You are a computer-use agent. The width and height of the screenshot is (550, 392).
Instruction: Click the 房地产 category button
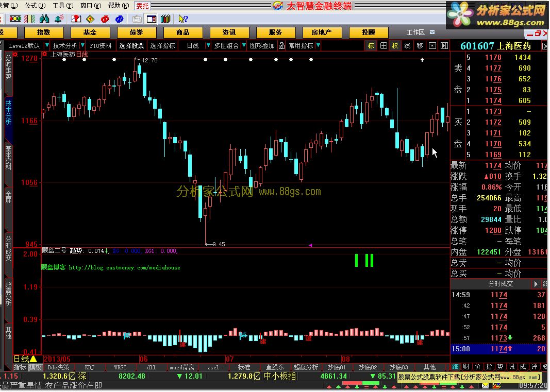322,32
